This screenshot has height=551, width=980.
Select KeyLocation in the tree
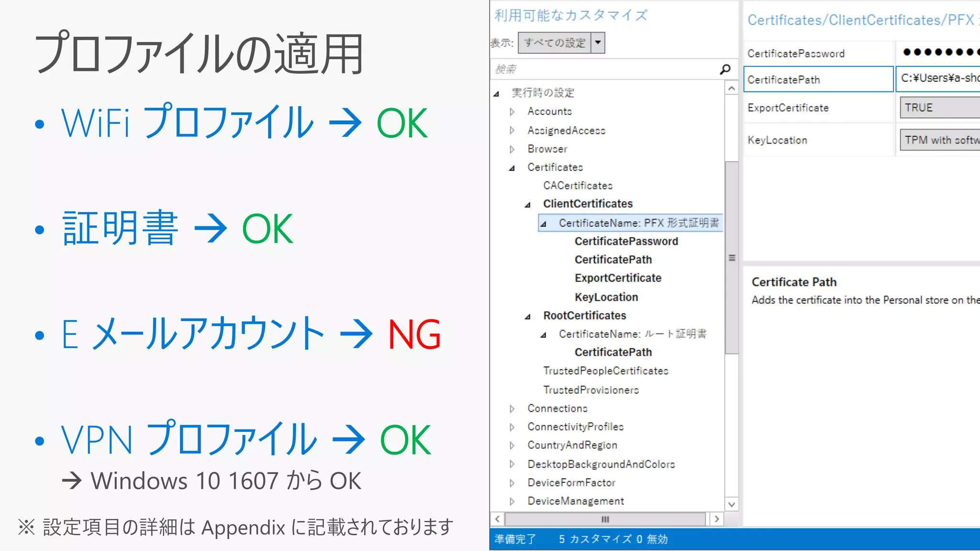click(x=606, y=297)
